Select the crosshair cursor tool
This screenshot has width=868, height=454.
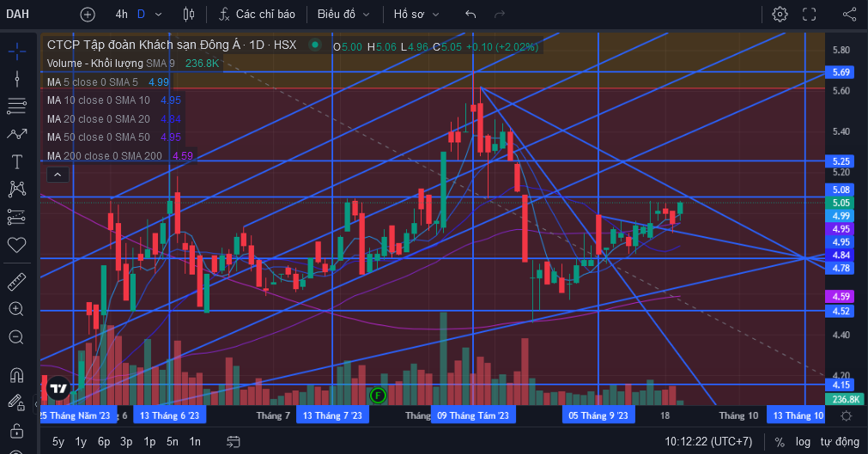(16, 51)
